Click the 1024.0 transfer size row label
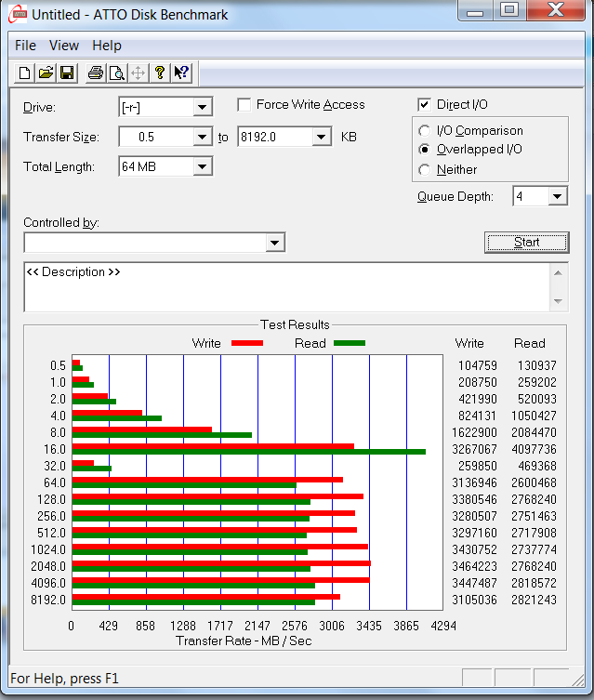Screen dimensions: 594x700 (48, 549)
